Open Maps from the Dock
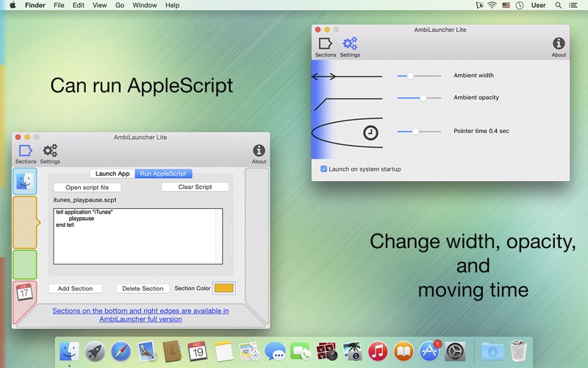 249,352
